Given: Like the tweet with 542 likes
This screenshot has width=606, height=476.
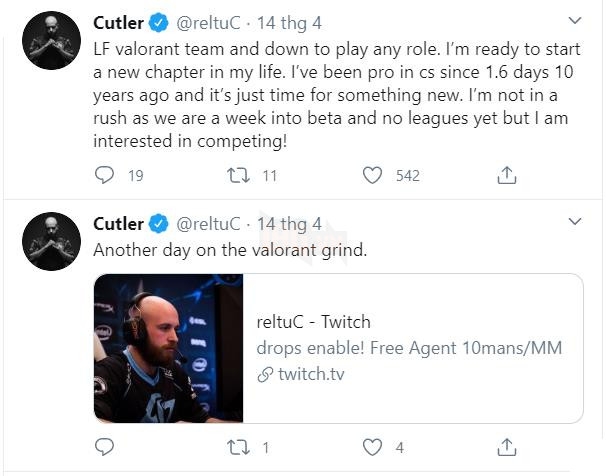Looking at the screenshot, I should 373,175.
